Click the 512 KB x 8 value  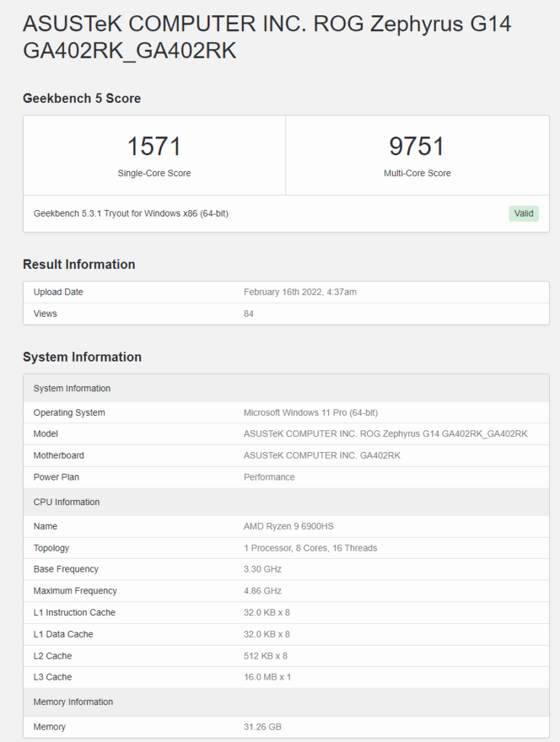coord(265,656)
